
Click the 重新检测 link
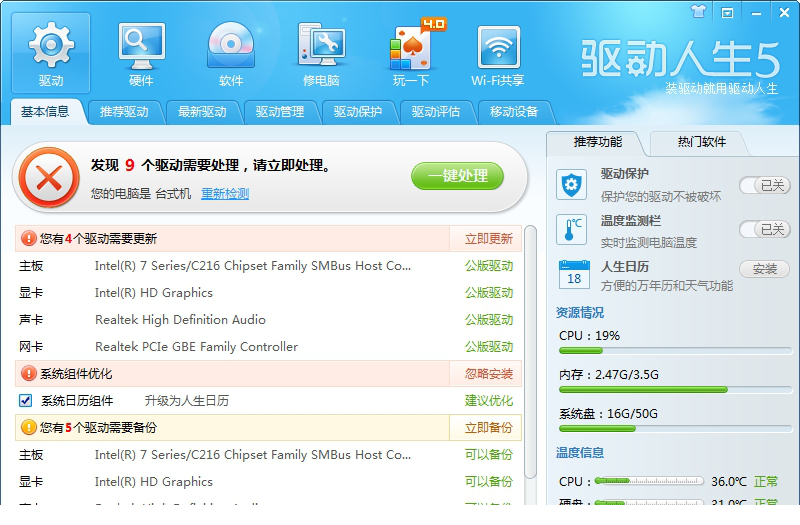click(225, 194)
